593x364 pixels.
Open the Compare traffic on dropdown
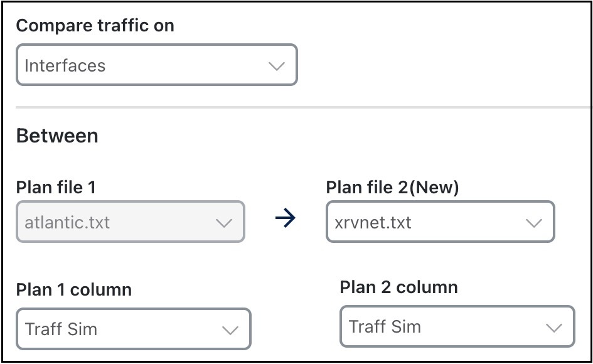(157, 65)
